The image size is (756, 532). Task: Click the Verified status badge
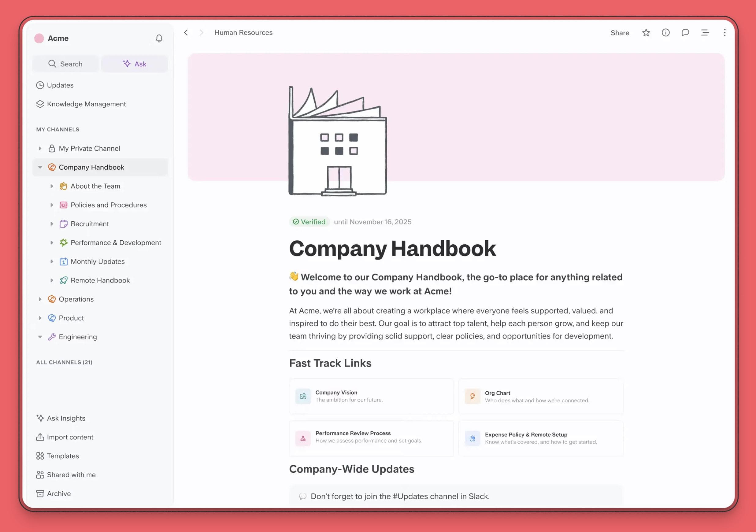pyautogui.click(x=309, y=222)
